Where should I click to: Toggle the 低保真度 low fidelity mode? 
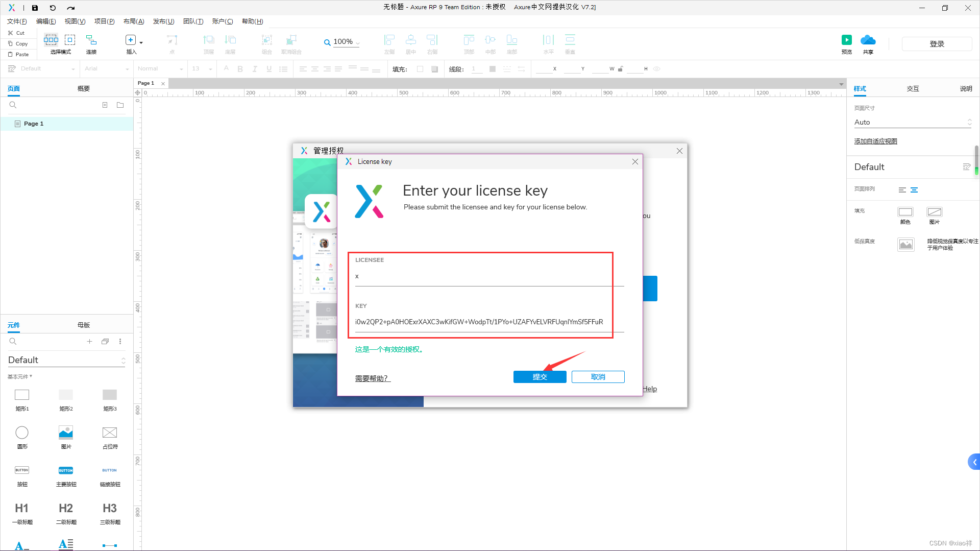906,245
